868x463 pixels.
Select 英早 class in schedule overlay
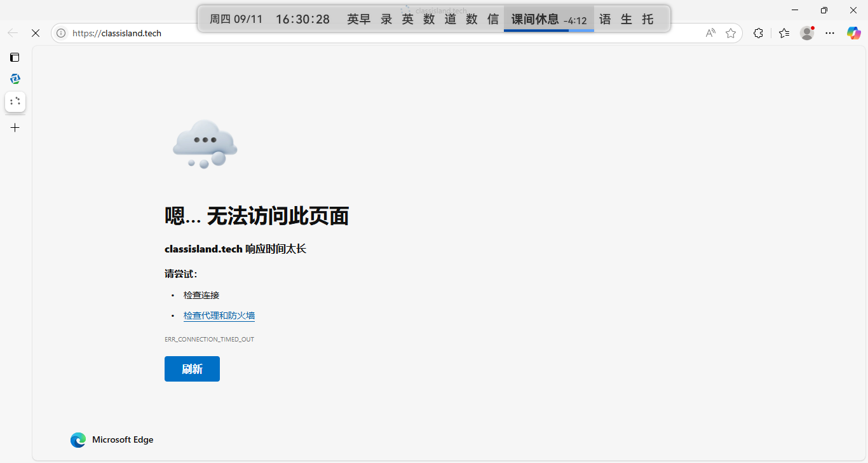click(358, 19)
